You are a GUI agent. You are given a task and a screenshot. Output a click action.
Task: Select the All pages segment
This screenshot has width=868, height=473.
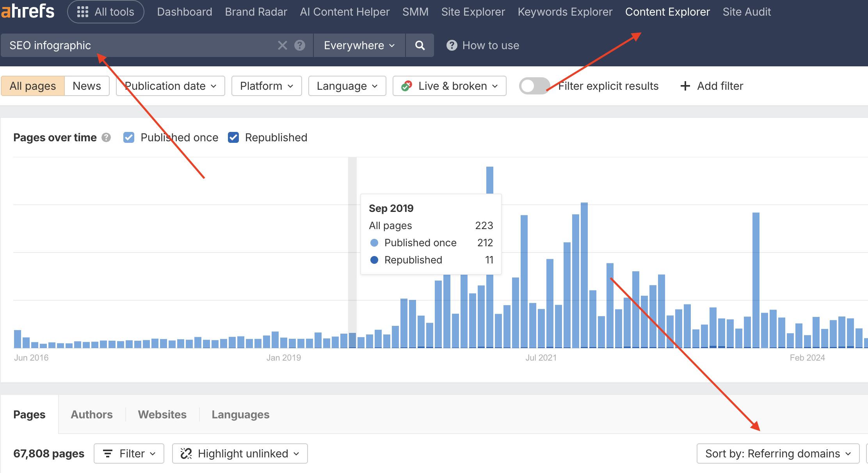pos(33,86)
